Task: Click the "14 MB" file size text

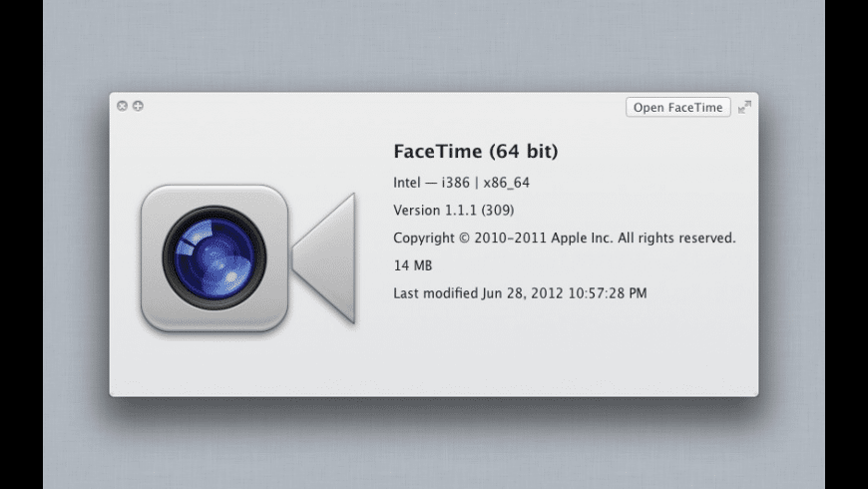Action: [x=414, y=266]
